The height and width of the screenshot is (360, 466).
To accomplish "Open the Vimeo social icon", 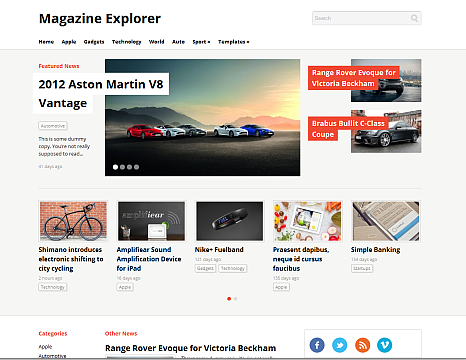I will coord(385,345).
